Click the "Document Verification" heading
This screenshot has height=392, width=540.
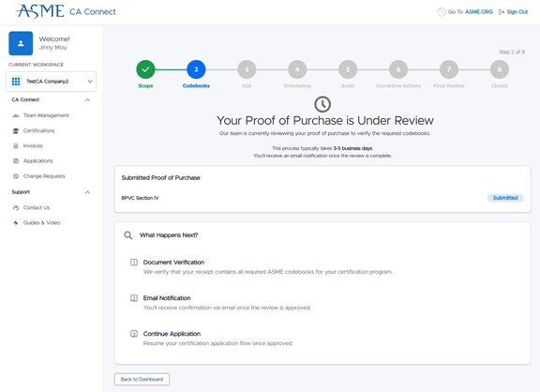(x=173, y=263)
